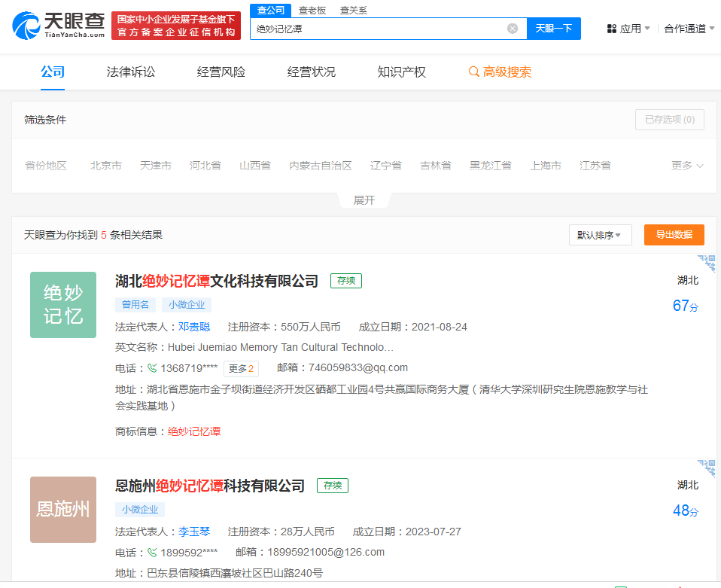
Task: Open legal representative 李玉琴
Action: pos(194,532)
